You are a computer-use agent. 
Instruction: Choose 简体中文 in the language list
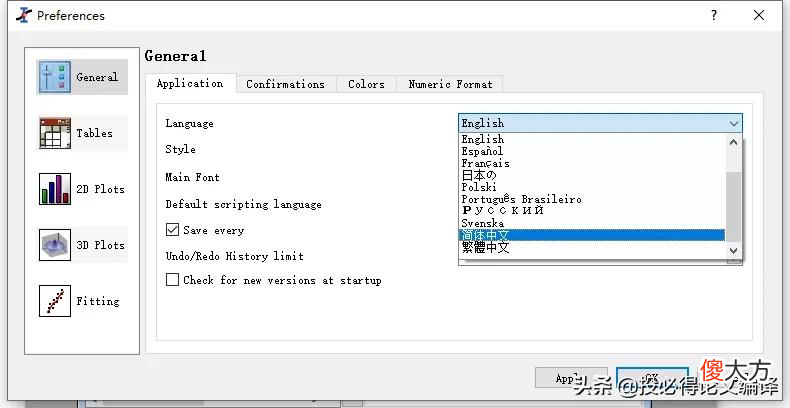coord(592,235)
